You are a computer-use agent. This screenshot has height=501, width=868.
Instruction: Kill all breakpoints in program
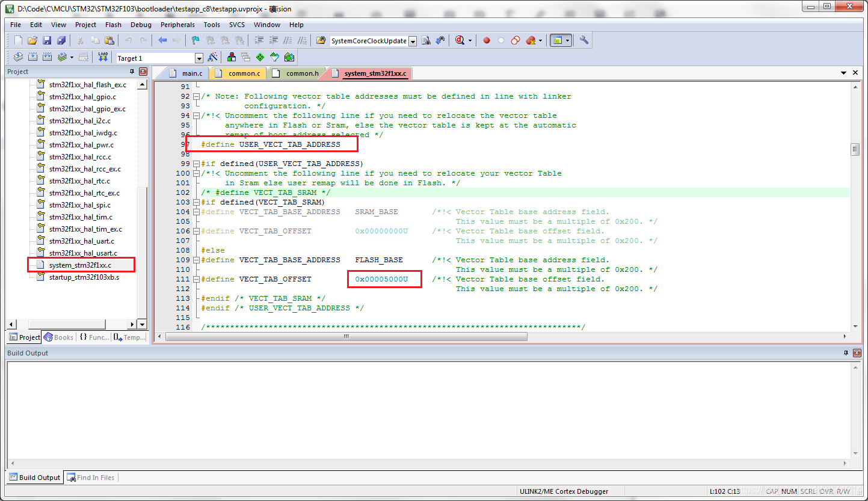(x=531, y=40)
